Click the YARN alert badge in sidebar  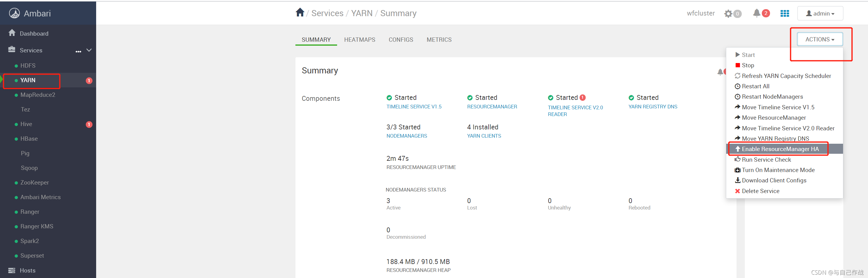point(89,80)
